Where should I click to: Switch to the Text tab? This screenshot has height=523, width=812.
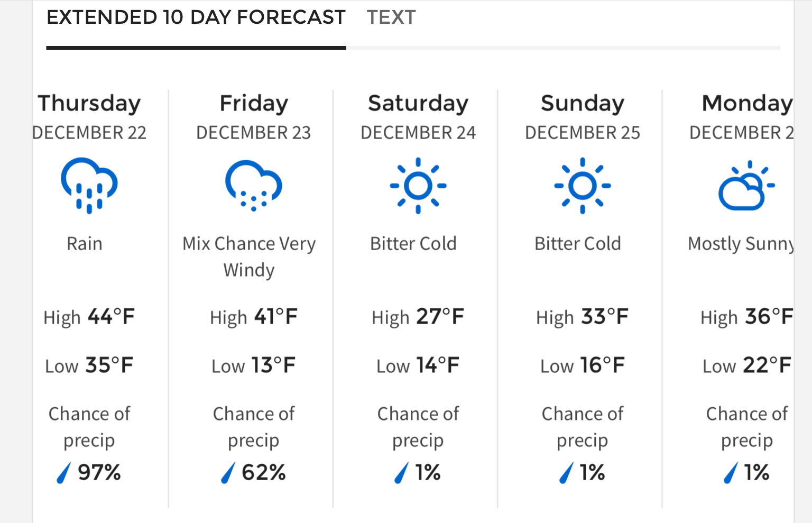click(391, 17)
